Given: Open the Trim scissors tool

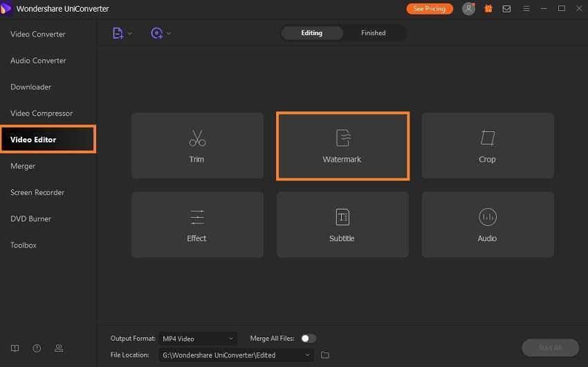Looking at the screenshot, I should point(197,146).
